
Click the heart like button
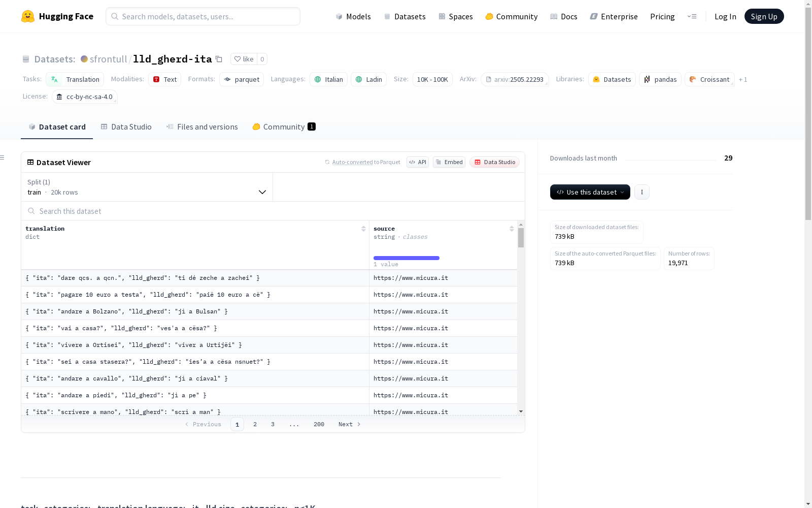[244, 59]
